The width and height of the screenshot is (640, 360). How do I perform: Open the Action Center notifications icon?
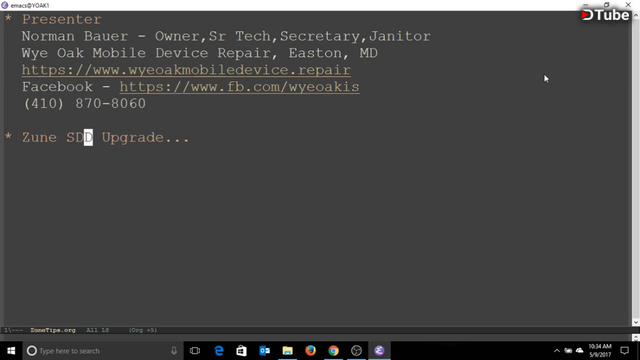click(624, 351)
